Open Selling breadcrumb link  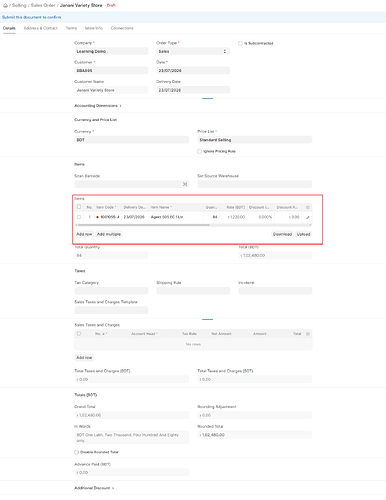pos(19,5)
